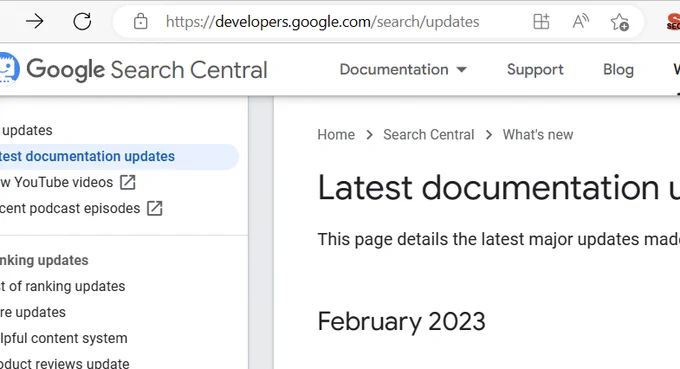680x369 pixels.
Task: Click the external link icon next to YouTube videos
Action: pos(128,182)
